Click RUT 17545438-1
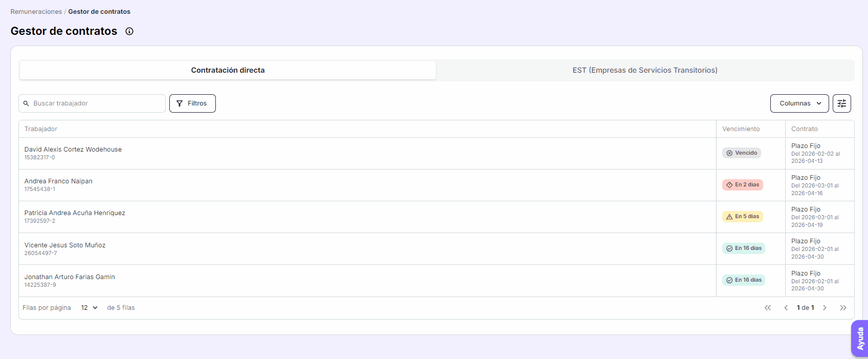Image resolution: width=868 pixels, height=359 pixels. pos(40,189)
